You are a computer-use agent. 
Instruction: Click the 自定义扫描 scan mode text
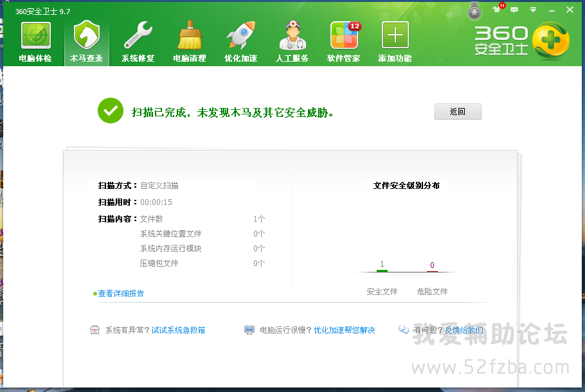click(x=159, y=185)
